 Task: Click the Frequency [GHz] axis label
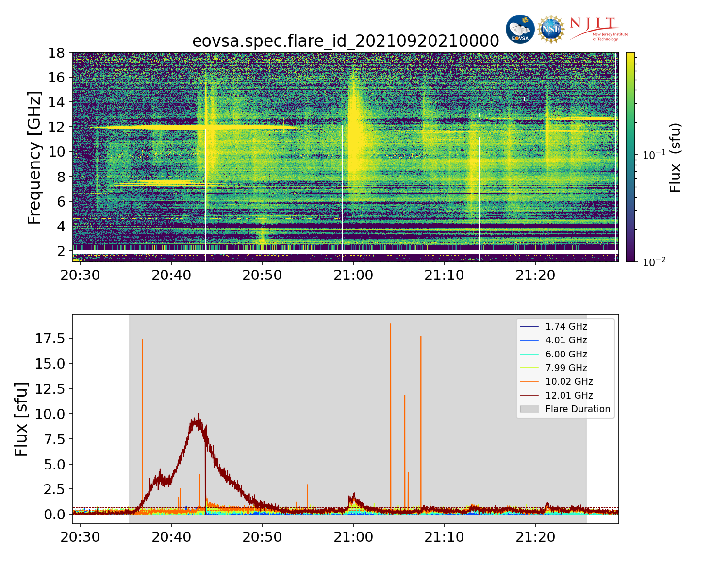tap(34, 157)
